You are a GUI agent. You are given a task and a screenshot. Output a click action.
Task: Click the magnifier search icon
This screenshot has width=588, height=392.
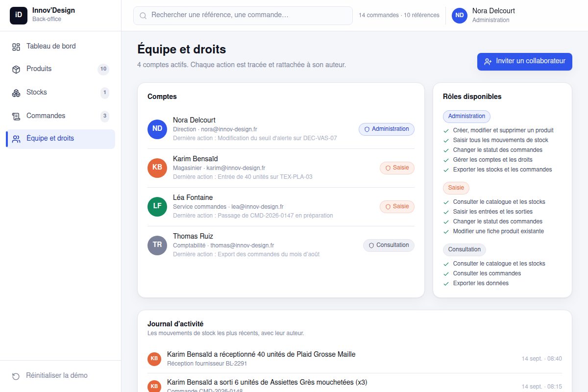[x=143, y=16]
